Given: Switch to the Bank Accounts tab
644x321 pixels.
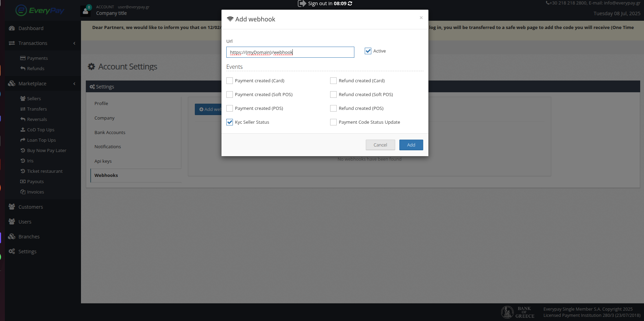Looking at the screenshot, I should coord(110,132).
